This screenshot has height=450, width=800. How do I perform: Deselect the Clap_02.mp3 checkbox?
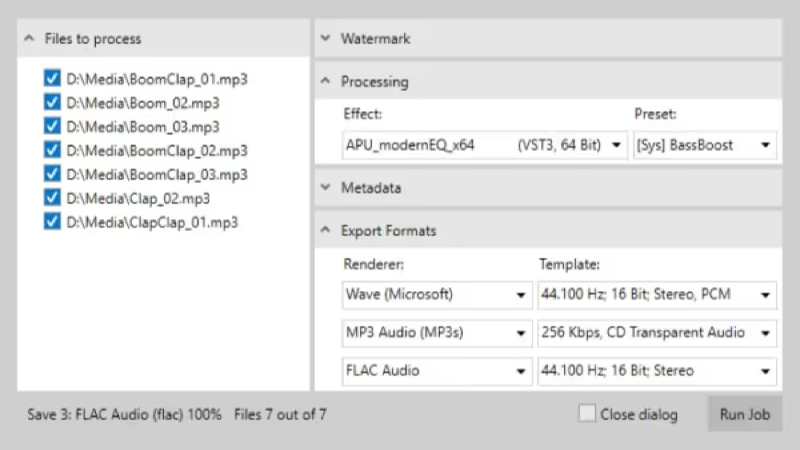click(52, 198)
